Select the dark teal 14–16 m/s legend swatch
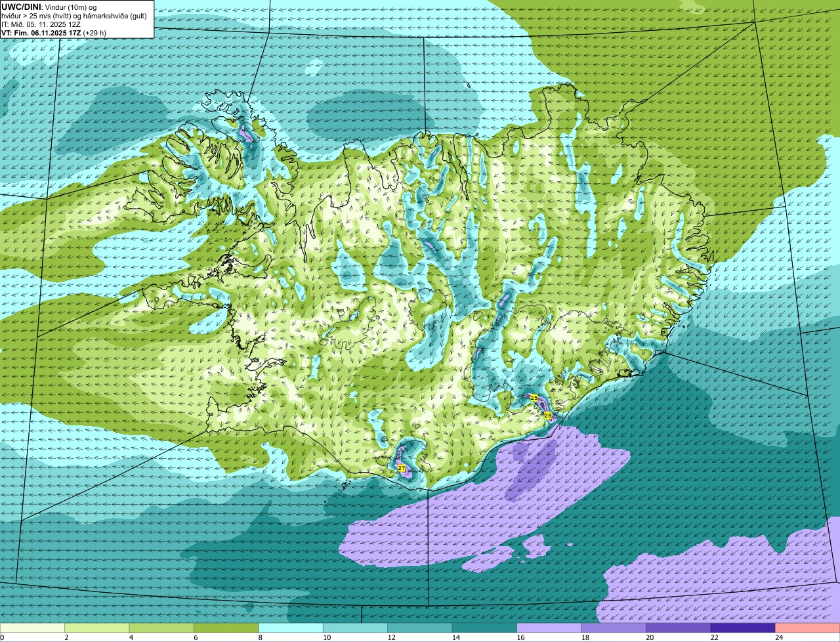 [485, 628]
